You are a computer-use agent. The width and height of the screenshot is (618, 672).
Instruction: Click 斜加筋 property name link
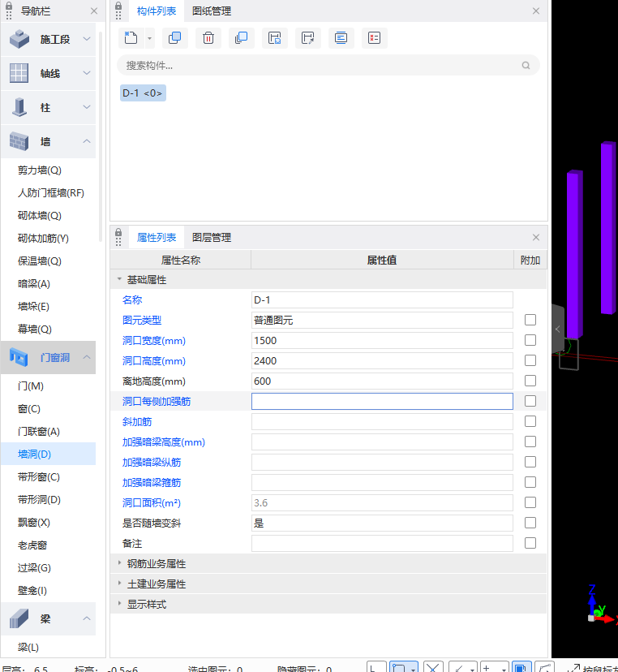click(136, 422)
